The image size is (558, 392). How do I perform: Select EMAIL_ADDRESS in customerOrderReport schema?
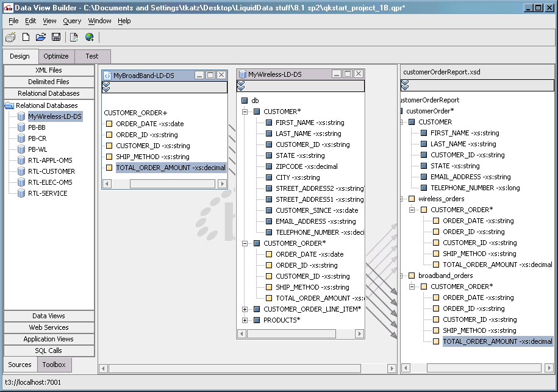pos(470,177)
